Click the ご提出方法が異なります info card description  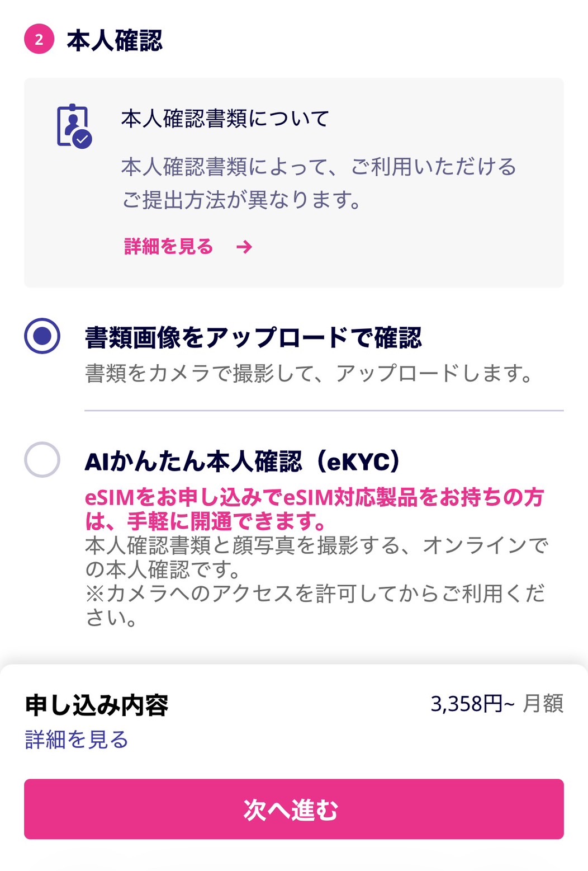coord(319,183)
